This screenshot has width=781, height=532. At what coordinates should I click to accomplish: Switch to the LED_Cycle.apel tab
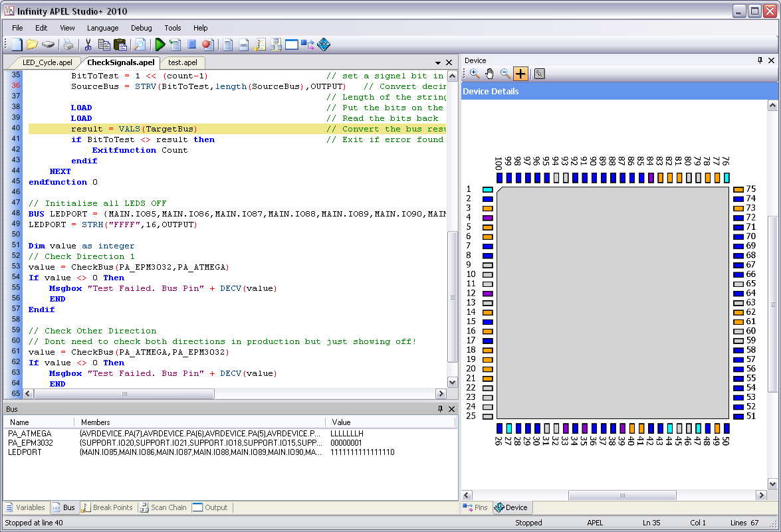click(x=47, y=62)
